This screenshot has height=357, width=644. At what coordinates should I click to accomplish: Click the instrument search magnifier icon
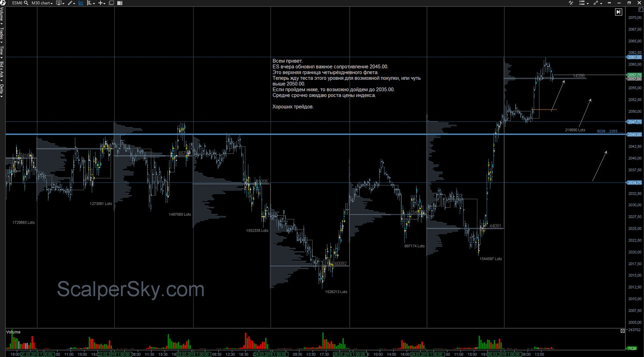[x=26, y=3]
